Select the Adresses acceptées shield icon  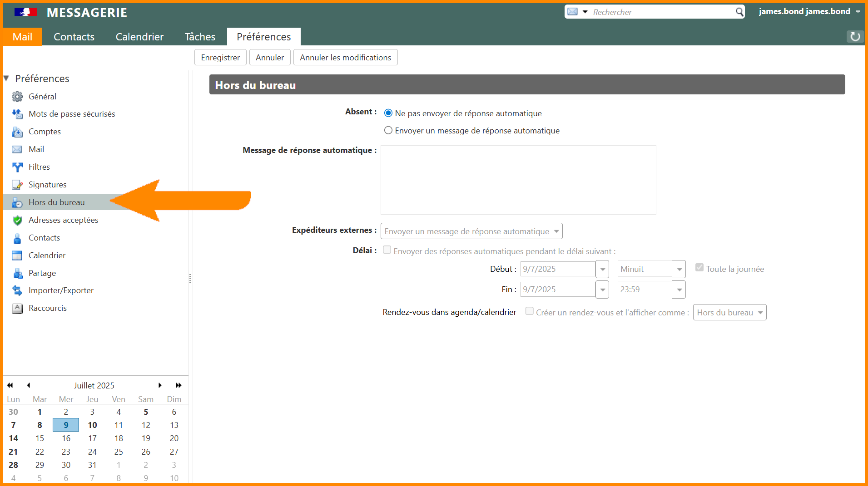[x=17, y=220]
